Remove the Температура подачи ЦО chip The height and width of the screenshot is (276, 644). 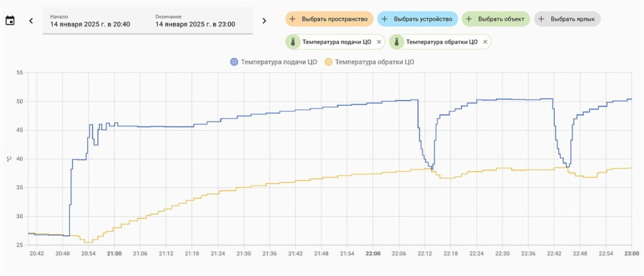[x=379, y=42]
